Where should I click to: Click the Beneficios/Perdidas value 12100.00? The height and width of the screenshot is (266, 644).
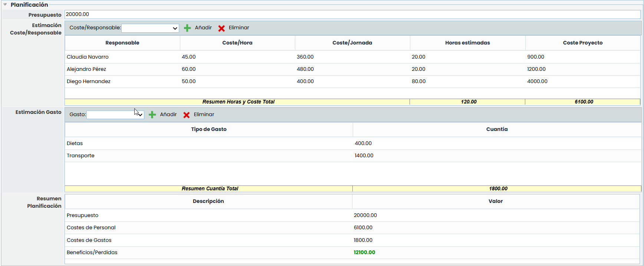click(x=364, y=253)
